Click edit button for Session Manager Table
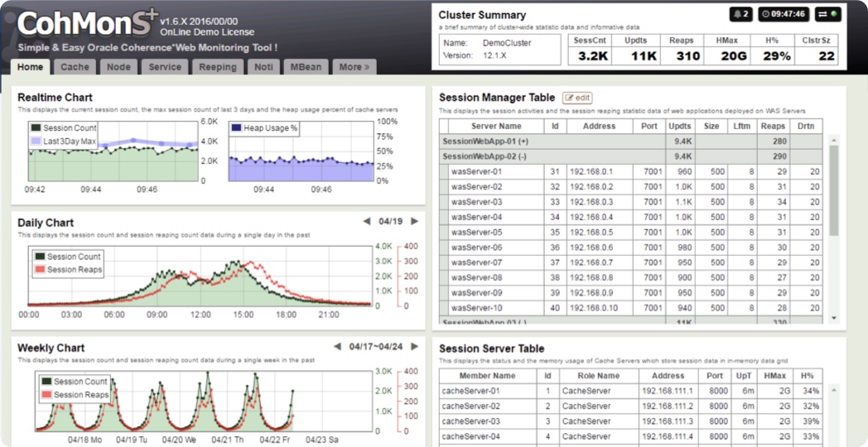 point(577,98)
